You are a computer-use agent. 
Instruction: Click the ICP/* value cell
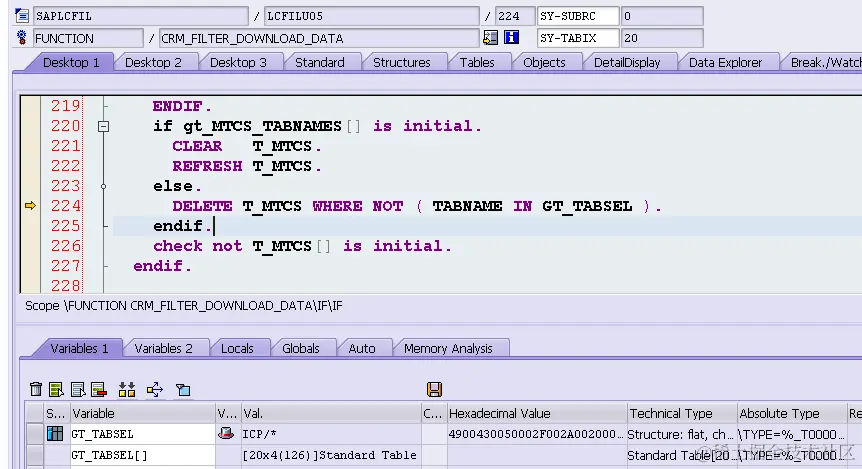pyautogui.click(x=331, y=434)
